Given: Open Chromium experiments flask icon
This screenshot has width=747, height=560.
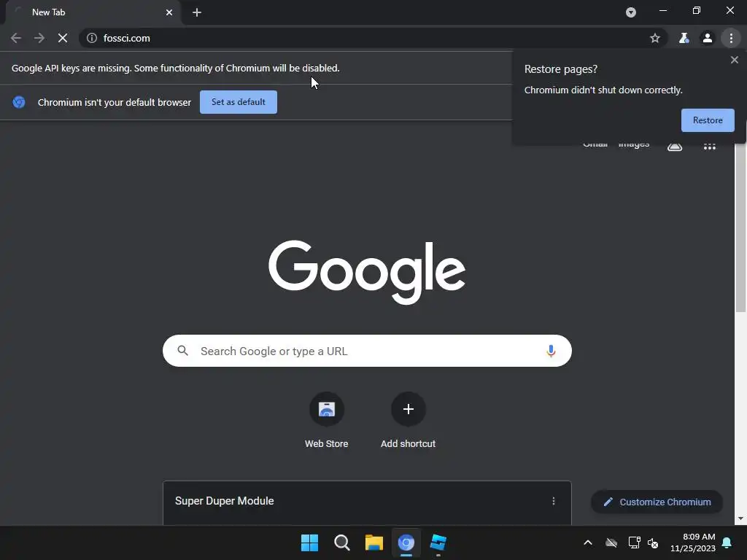Looking at the screenshot, I should pyautogui.click(x=684, y=38).
